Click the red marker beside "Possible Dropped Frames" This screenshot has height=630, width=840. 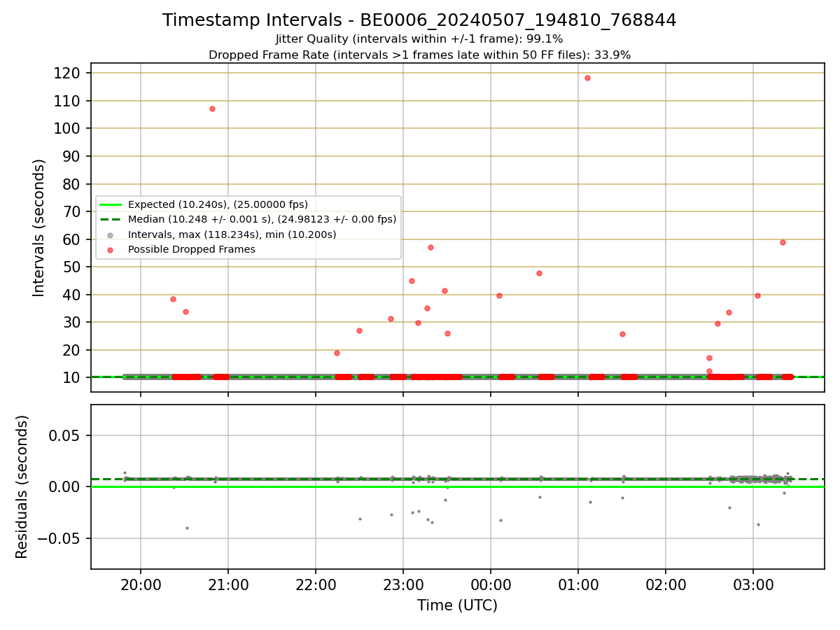110,250
